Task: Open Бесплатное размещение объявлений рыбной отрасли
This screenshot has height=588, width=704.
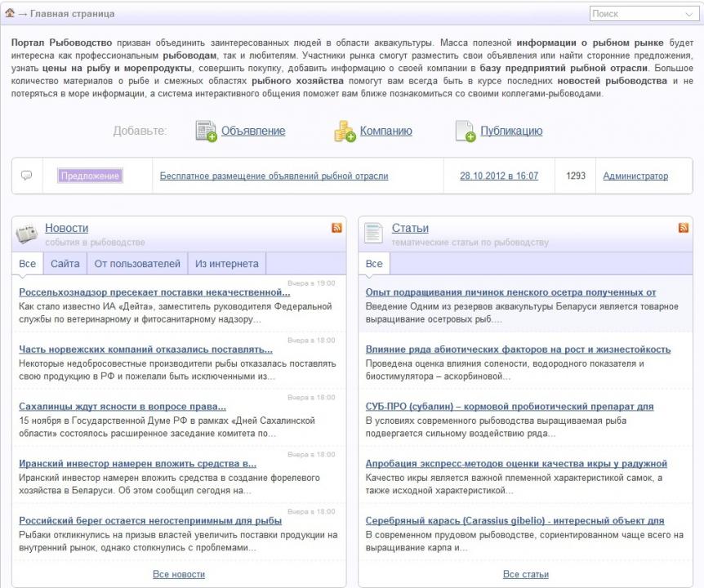Action: coord(274,176)
